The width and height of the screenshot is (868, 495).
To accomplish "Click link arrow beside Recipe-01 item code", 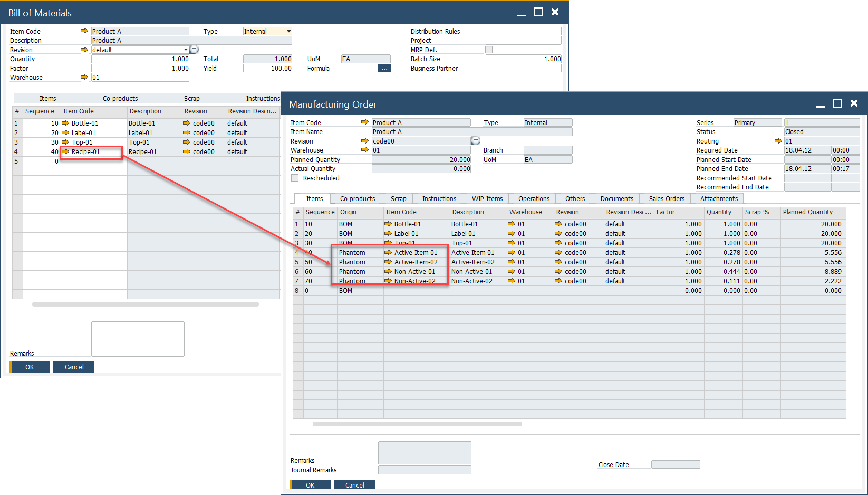I will coord(65,151).
